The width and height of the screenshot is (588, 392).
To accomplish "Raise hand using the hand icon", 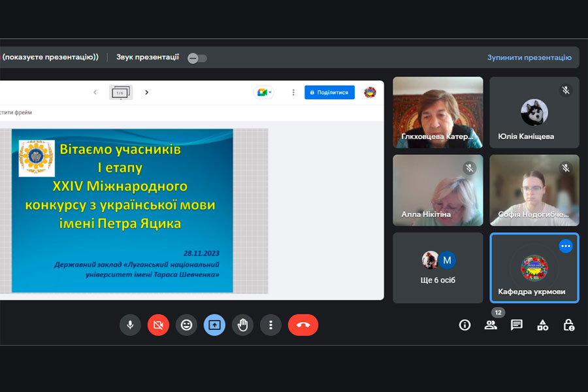I will (242, 325).
